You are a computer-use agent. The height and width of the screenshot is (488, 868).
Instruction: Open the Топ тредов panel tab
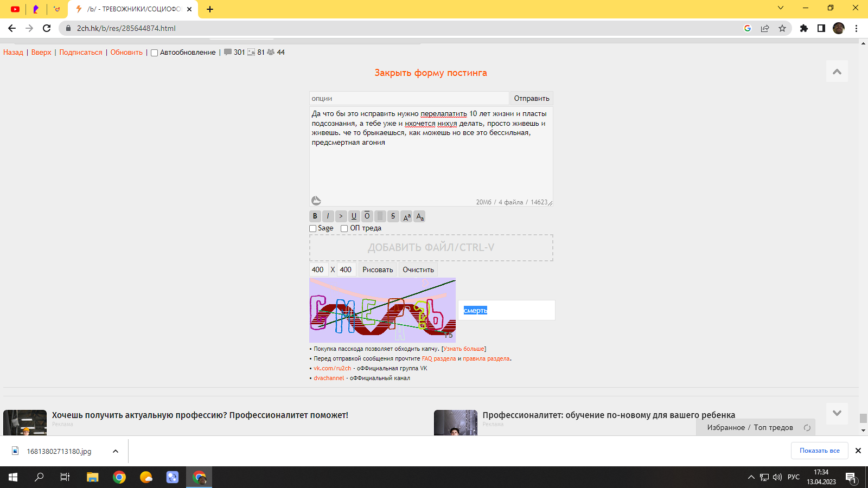773,428
